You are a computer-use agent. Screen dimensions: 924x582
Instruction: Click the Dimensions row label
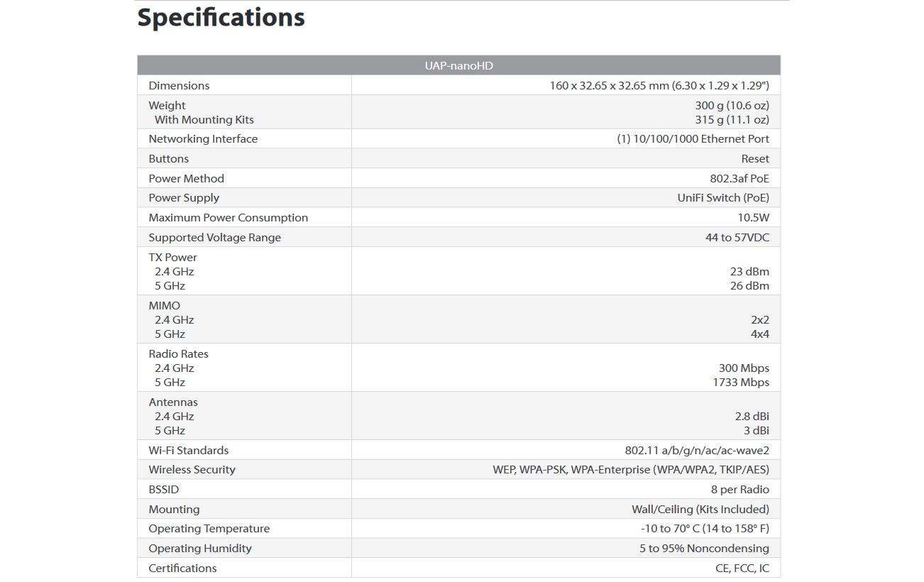pos(179,85)
